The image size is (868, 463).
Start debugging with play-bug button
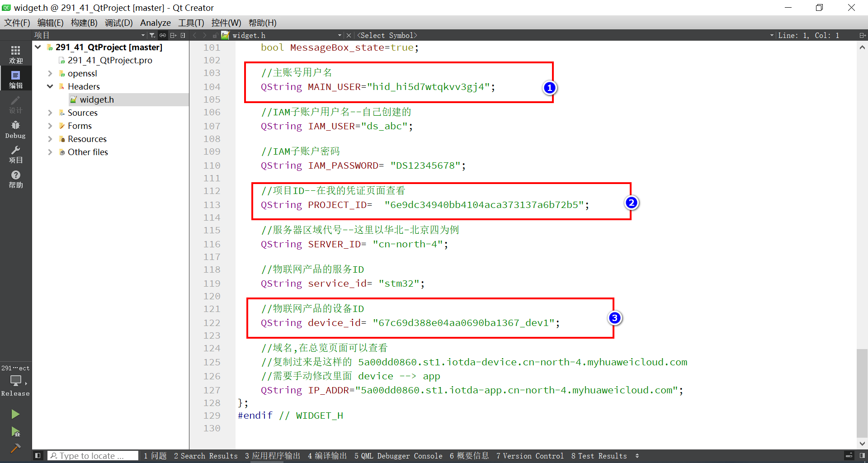tap(15, 431)
